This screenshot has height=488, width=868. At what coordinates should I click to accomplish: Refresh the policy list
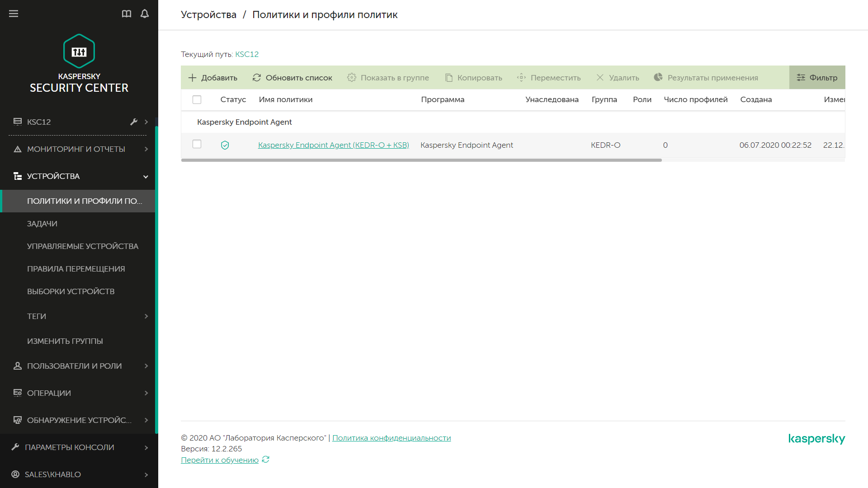292,78
